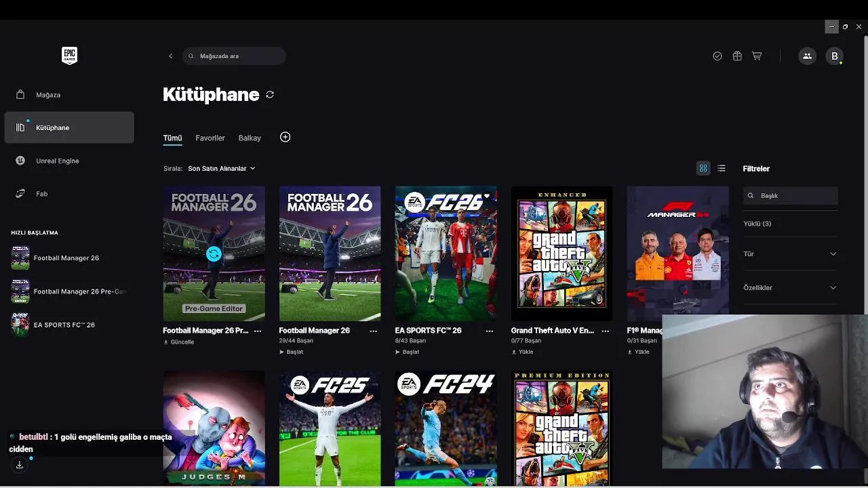Expand the Tür filter
Image resolution: width=868 pixels, height=488 pixels.
point(790,253)
